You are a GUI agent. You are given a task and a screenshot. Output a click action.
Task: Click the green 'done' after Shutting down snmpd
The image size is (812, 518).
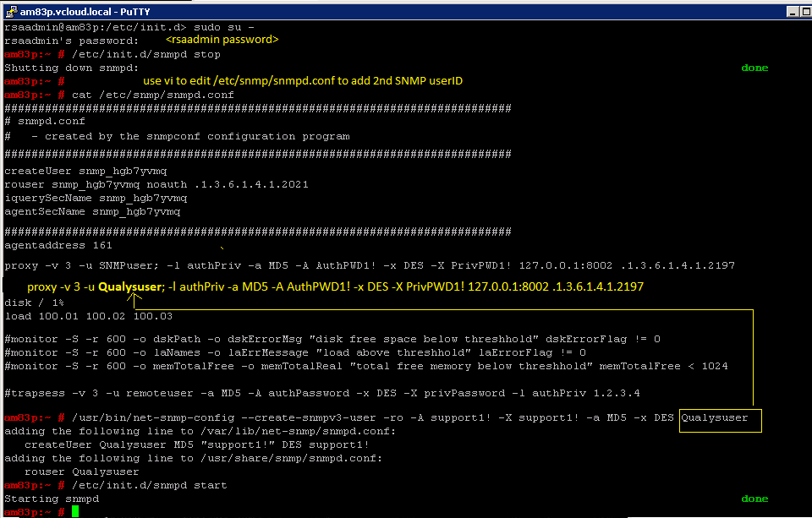[x=754, y=68]
